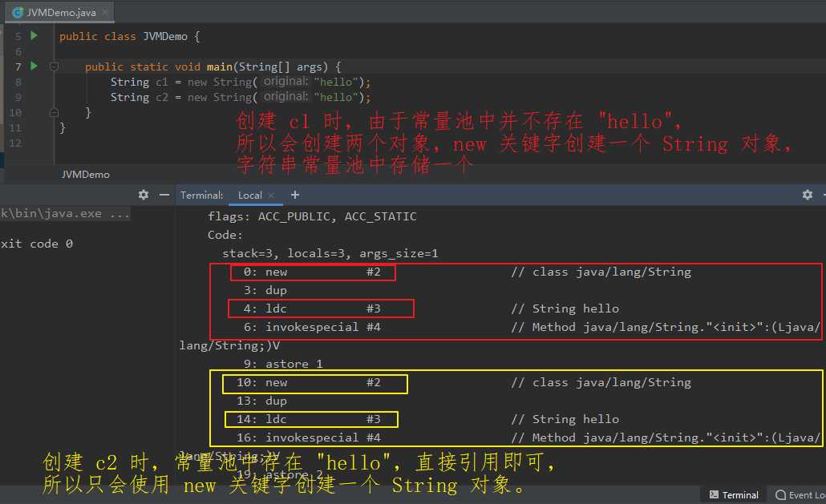The width and height of the screenshot is (826, 504).
Task: Click the "10: new #2" bytecode instruction
Action: click(x=308, y=382)
